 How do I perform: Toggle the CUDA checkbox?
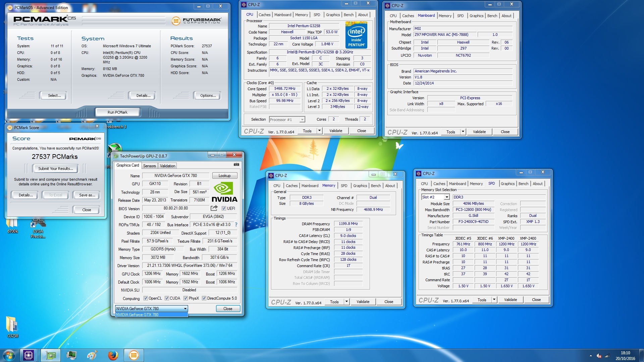click(167, 298)
